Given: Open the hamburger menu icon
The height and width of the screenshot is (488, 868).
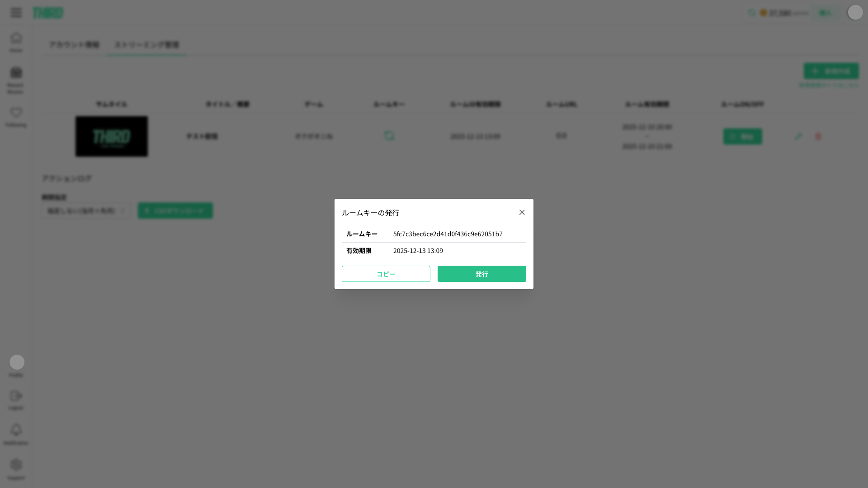Looking at the screenshot, I should (16, 13).
